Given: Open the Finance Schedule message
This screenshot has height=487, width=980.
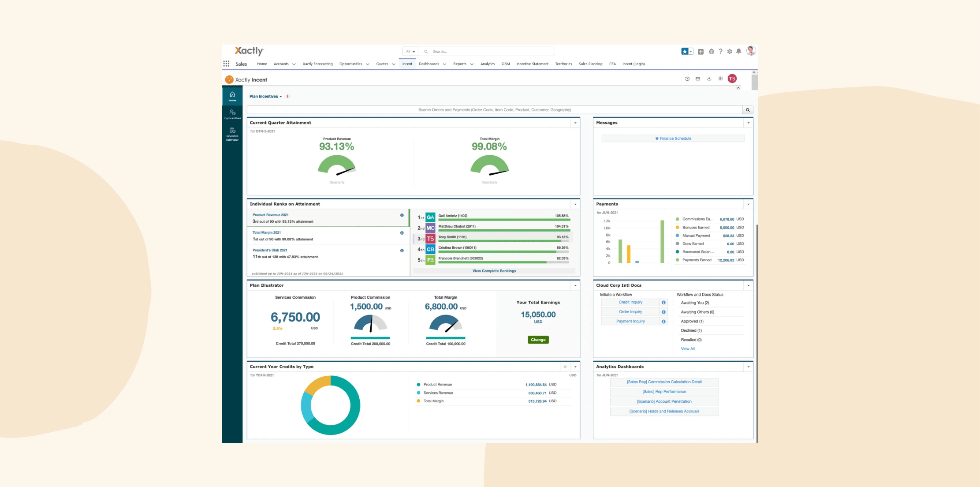Looking at the screenshot, I should pyautogui.click(x=673, y=139).
